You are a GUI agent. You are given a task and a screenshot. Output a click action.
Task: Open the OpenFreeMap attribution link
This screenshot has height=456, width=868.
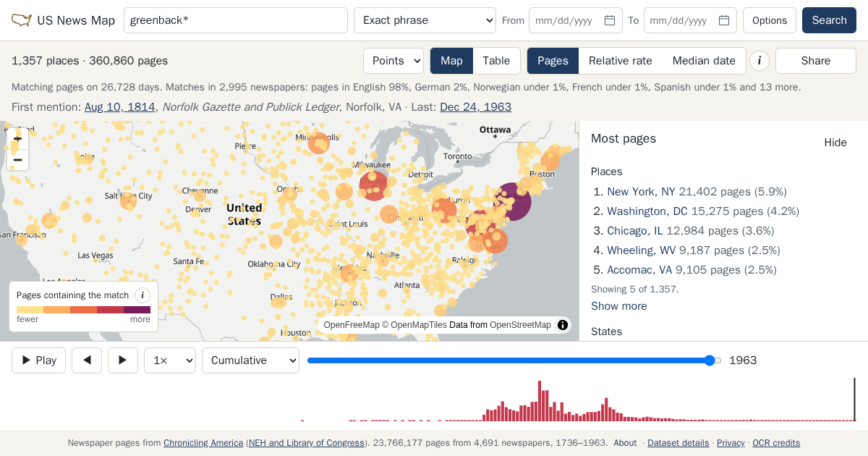[352, 325]
